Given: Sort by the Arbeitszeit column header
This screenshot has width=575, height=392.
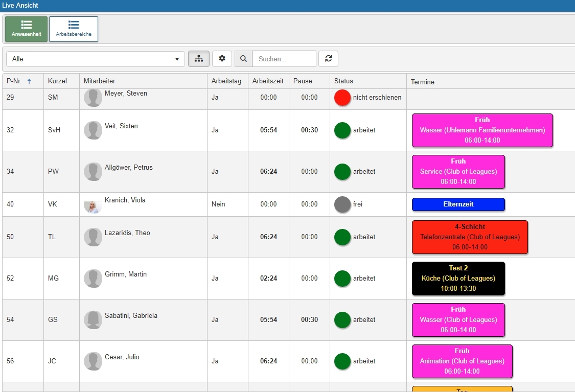Looking at the screenshot, I should [x=268, y=81].
